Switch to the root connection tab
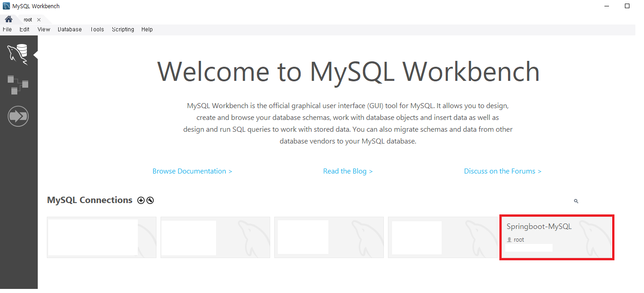Image resolution: width=644 pixels, height=293 pixels. point(28,20)
